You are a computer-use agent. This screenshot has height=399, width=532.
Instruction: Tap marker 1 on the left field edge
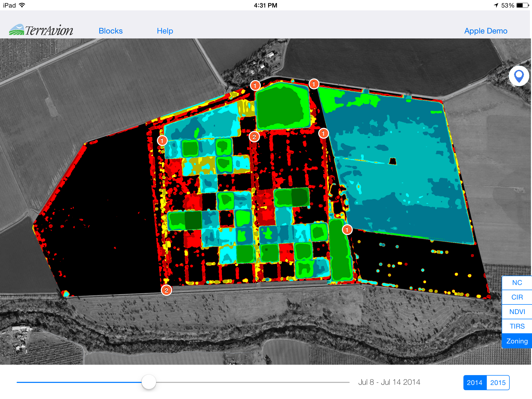162,141
